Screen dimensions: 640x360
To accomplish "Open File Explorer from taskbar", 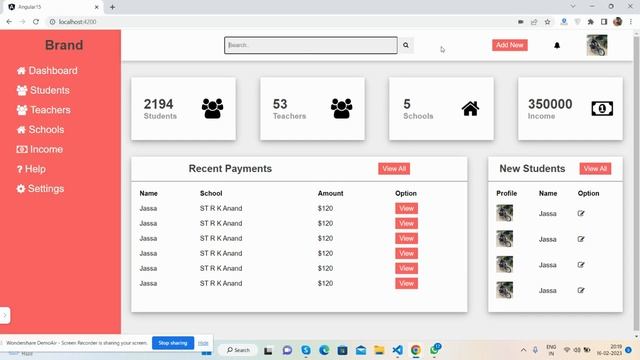I will point(379,350).
